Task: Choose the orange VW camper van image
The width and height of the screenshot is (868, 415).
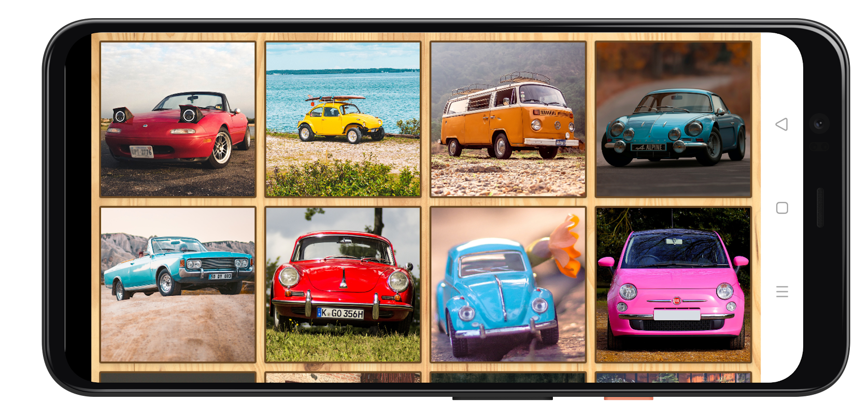Action: click(x=508, y=119)
